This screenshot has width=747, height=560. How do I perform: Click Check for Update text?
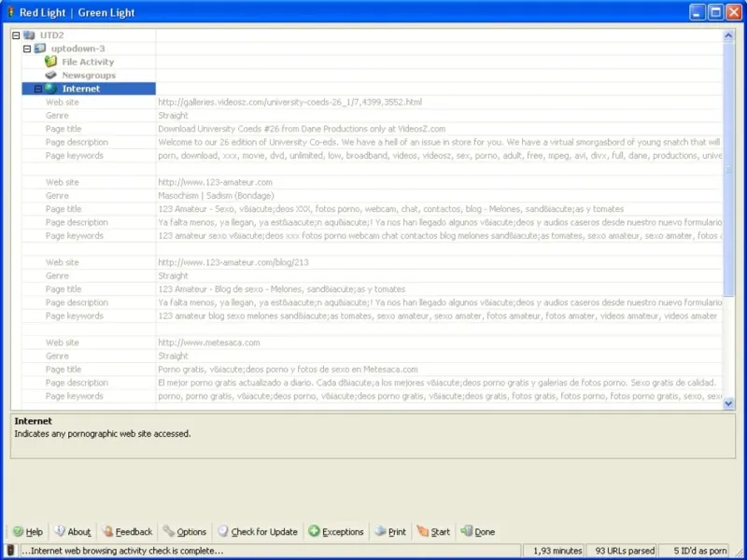pyautogui.click(x=264, y=532)
